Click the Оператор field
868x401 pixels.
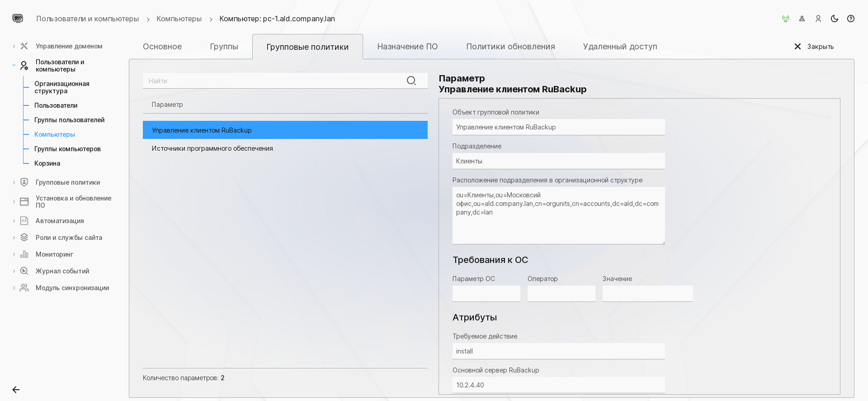561,293
